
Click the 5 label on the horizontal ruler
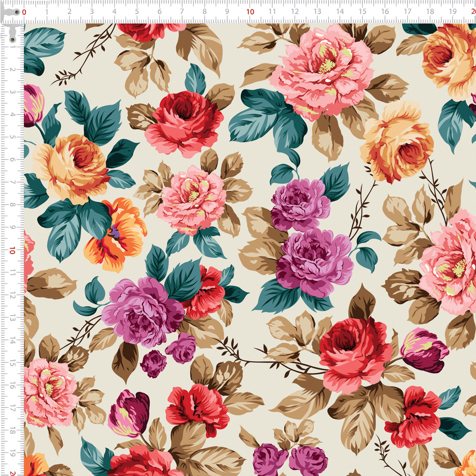point(137,11)
